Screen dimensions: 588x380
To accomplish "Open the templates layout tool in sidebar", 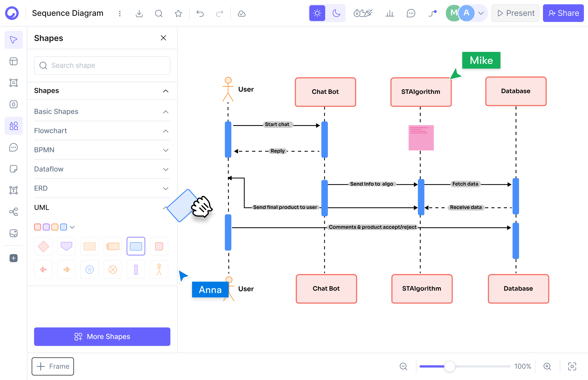I will [x=14, y=62].
